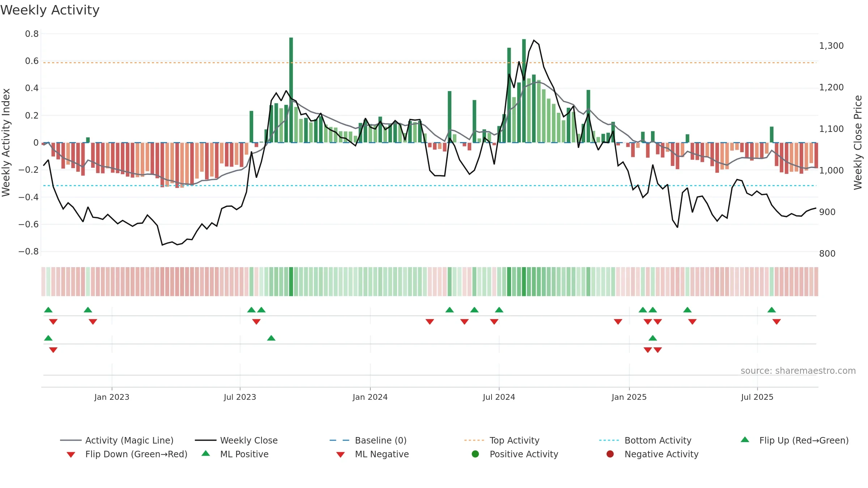Image resolution: width=868 pixels, height=488 pixels.
Task: Click the Jan 2024 axis label
Action: pyautogui.click(x=370, y=397)
